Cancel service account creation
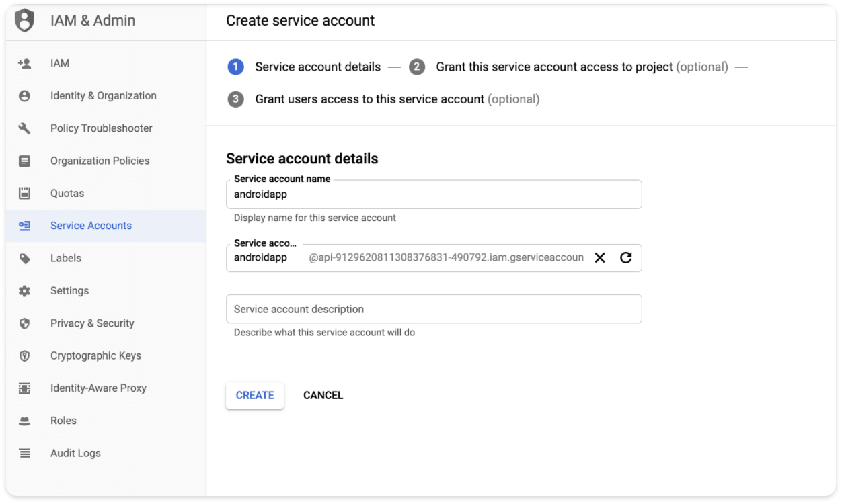The image size is (842, 504). click(x=323, y=396)
